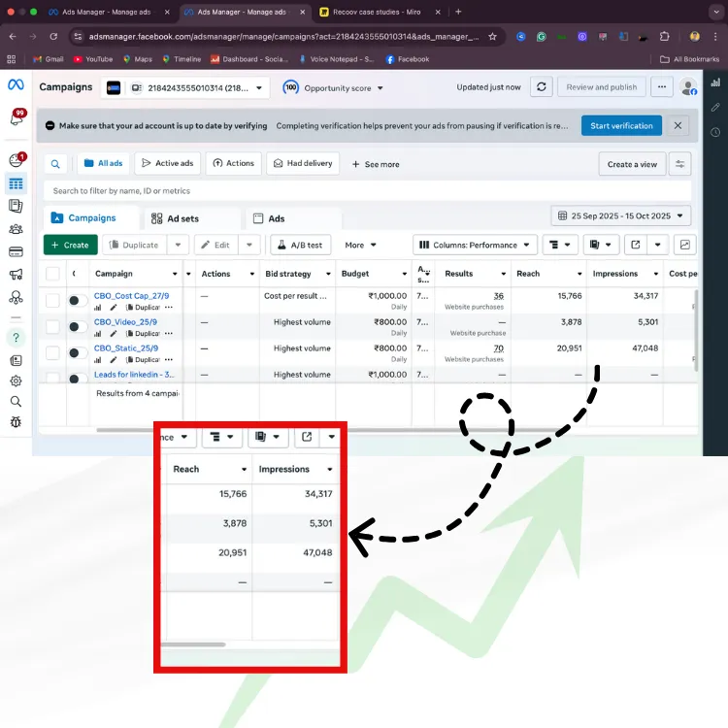Open Billing card icon in sidebar
Image resolution: width=728 pixels, height=728 pixels.
pyautogui.click(x=16, y=252)
